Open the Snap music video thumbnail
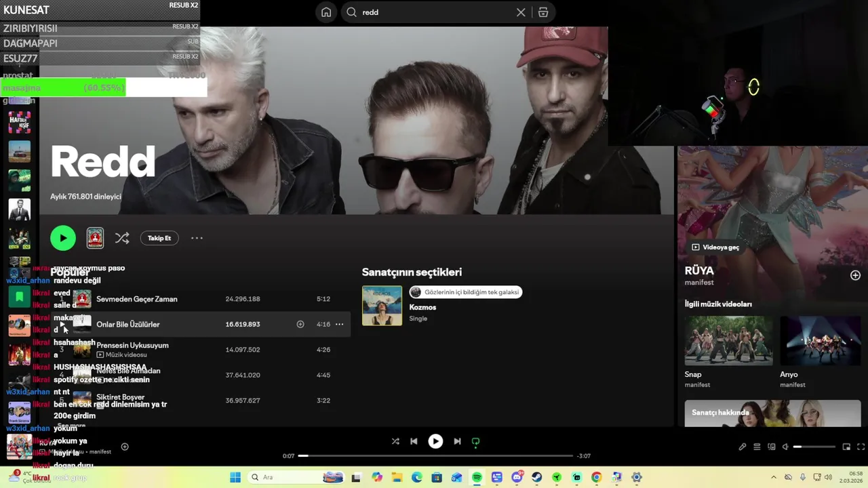Image resolution: width=868 pixels, height=488 pixels. [x=728, y=341]
